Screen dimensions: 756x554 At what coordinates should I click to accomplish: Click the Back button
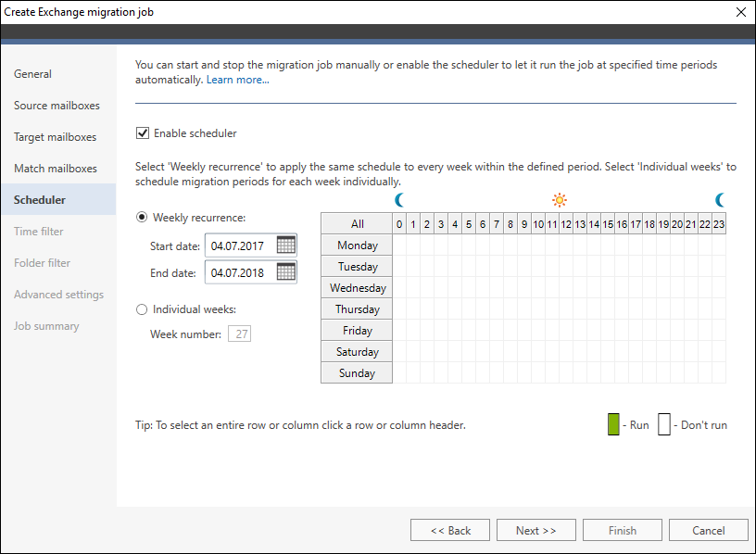coord(450,530)
